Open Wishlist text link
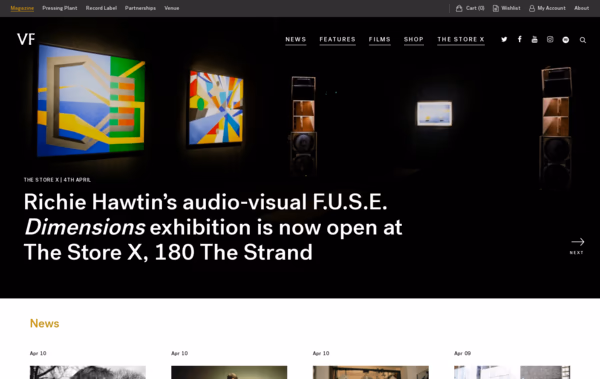The width and height of the screenshot is (600, 379). pyautogui.click(x=511, y=8)
